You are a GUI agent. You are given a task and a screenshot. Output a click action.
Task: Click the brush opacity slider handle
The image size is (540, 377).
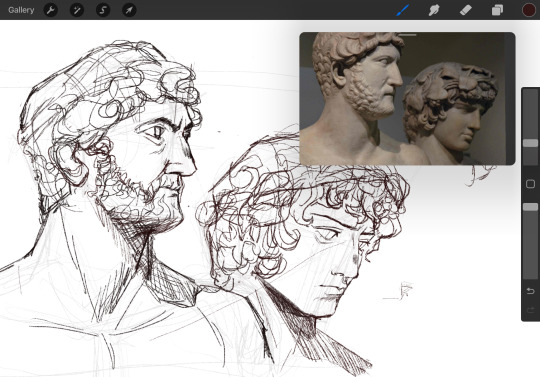tap(530, 207)
